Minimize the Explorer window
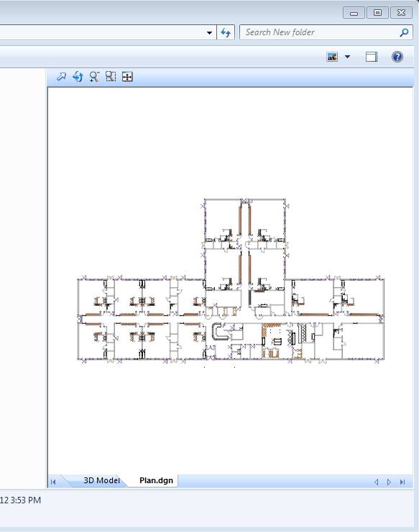The image size is (419, 532). click(354, 13)
